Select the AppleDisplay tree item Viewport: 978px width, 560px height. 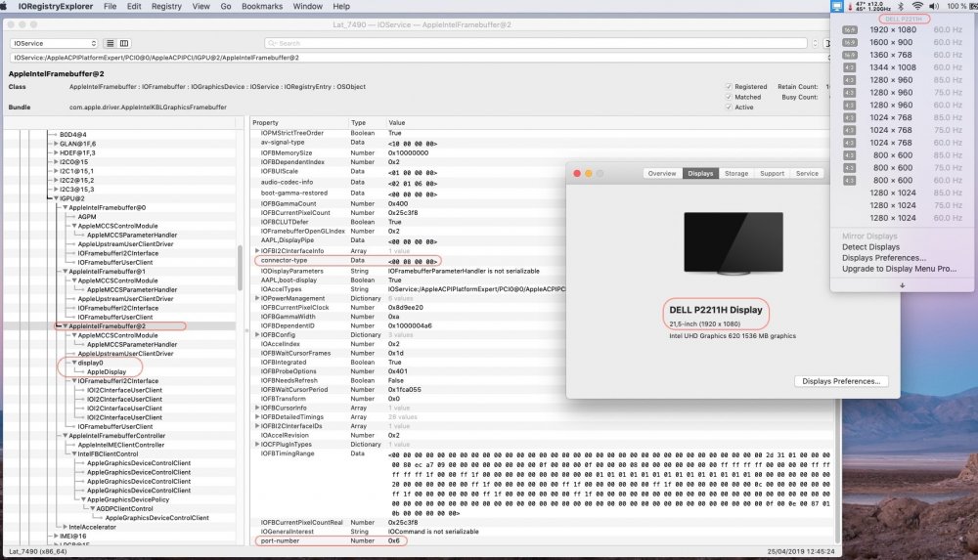tap(106, 372)
